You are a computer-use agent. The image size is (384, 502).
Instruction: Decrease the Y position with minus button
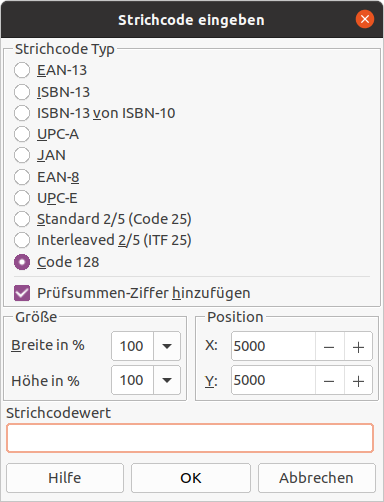pyautogui.click(x=329, y=380)
